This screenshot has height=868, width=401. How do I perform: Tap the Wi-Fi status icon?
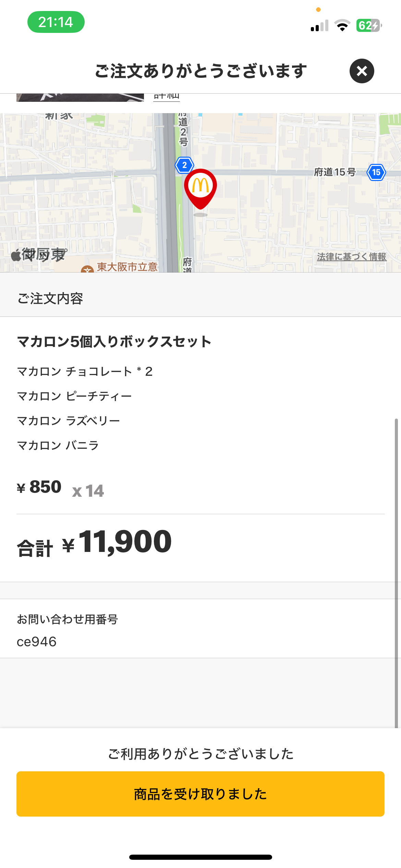(342, 25)
